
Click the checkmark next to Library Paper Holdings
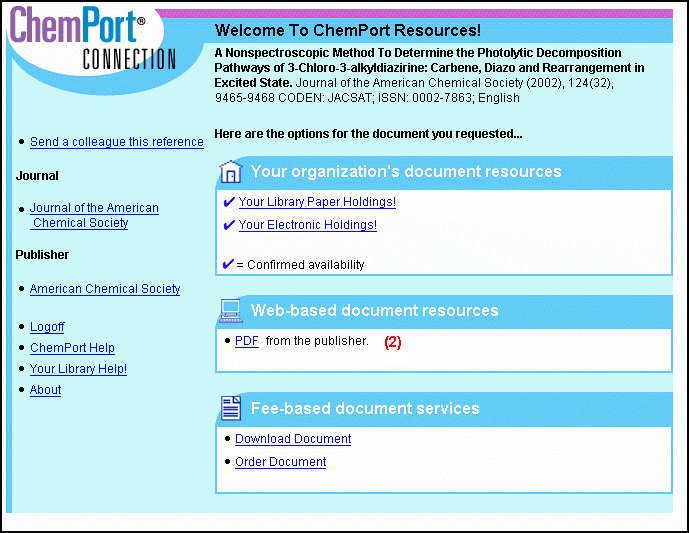[x=229, y=202]
